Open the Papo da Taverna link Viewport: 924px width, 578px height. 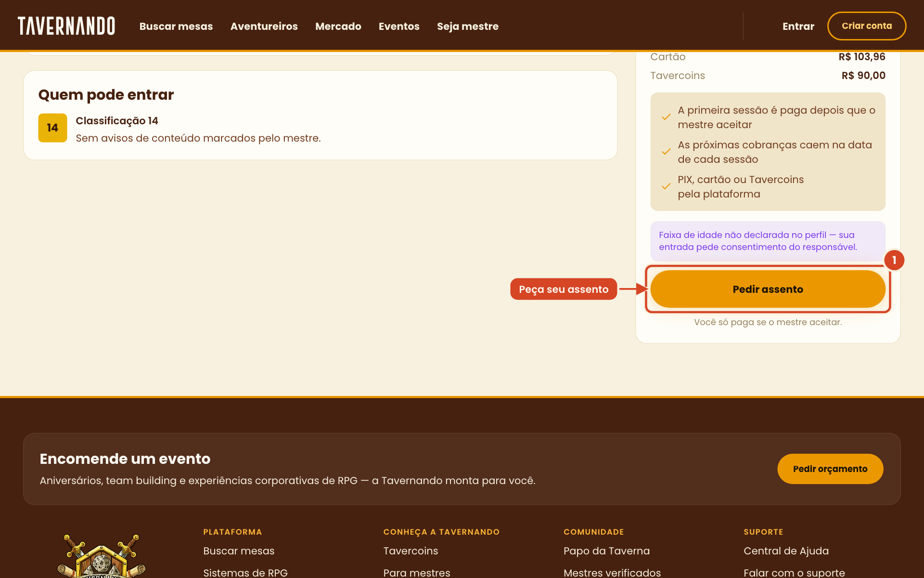point(606,551)
